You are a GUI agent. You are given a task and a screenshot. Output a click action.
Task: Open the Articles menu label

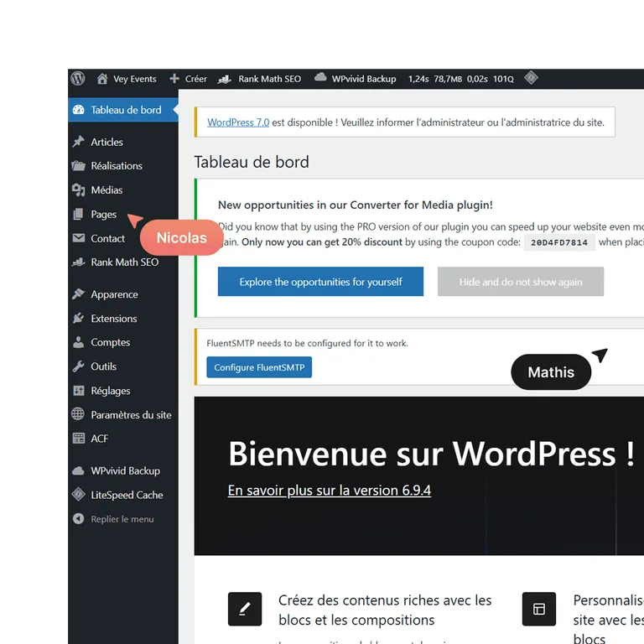pyautogui.click(x=106, y=142)
